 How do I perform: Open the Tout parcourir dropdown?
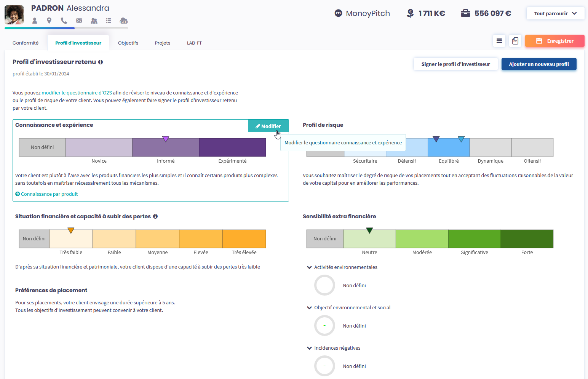point(555,13)
